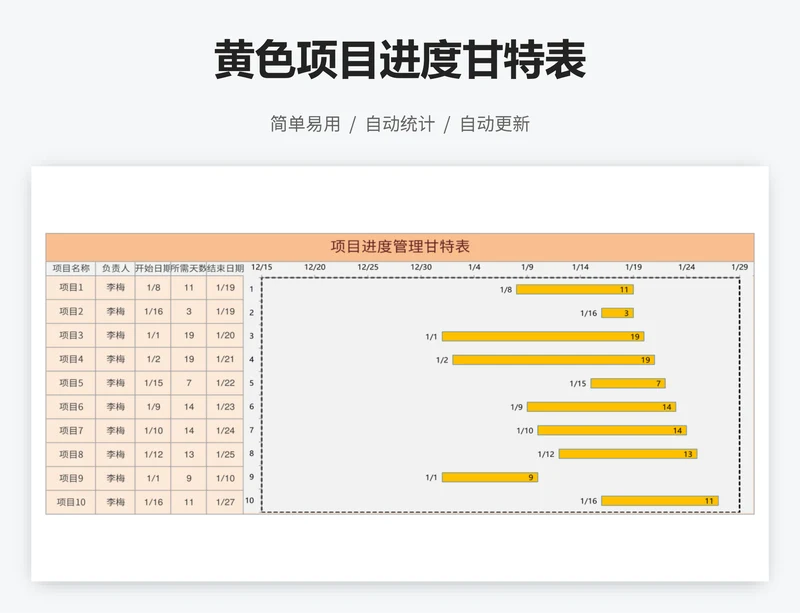Select the Gantt bar for chart row 10
800x613 pixels.
coord(660,501)
